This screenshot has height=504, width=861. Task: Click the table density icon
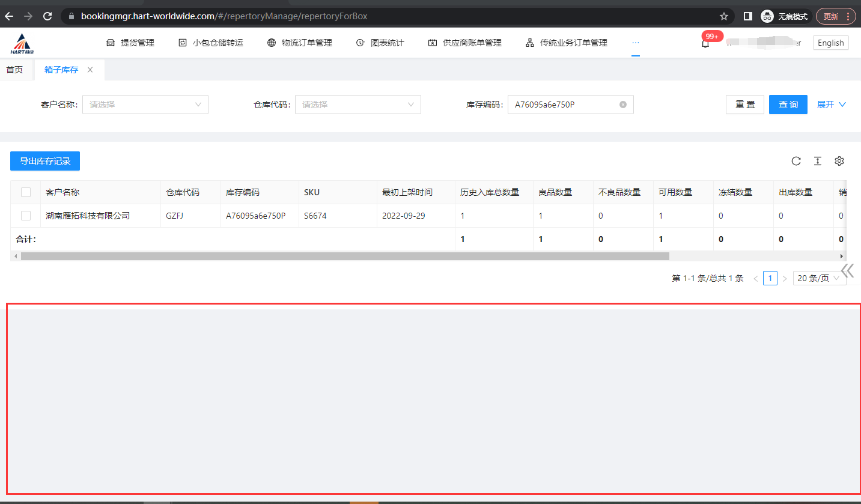click(818, 161)
